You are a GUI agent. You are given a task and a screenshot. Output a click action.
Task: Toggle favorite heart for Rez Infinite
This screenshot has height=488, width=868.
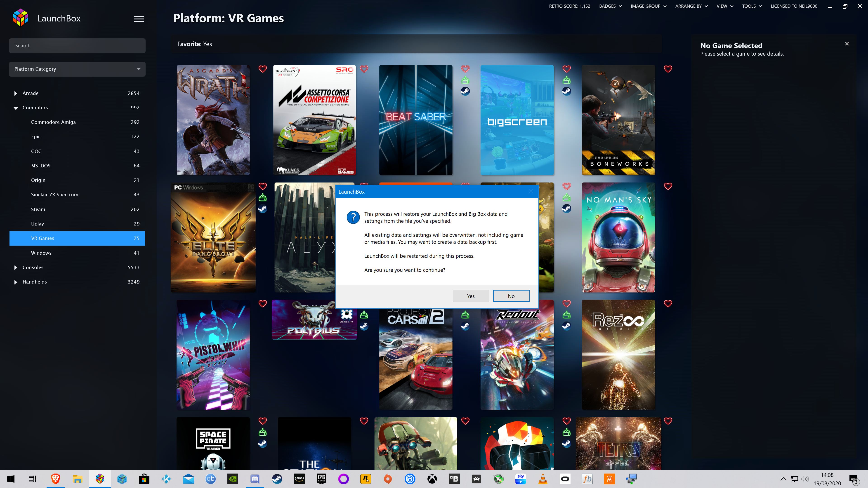668,304
